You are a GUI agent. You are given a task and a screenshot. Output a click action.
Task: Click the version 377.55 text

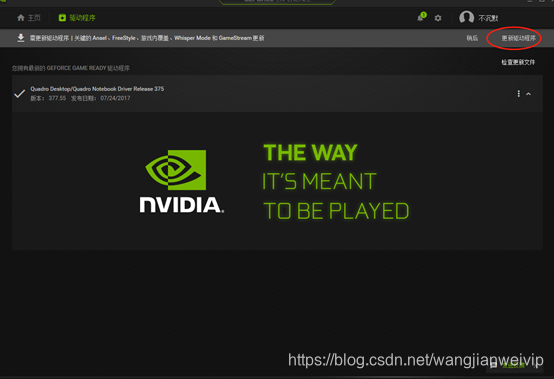[x=57, y=98]
